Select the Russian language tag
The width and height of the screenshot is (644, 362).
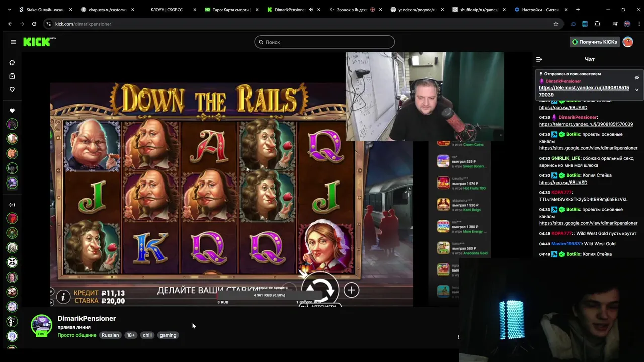tap(110, 335)
